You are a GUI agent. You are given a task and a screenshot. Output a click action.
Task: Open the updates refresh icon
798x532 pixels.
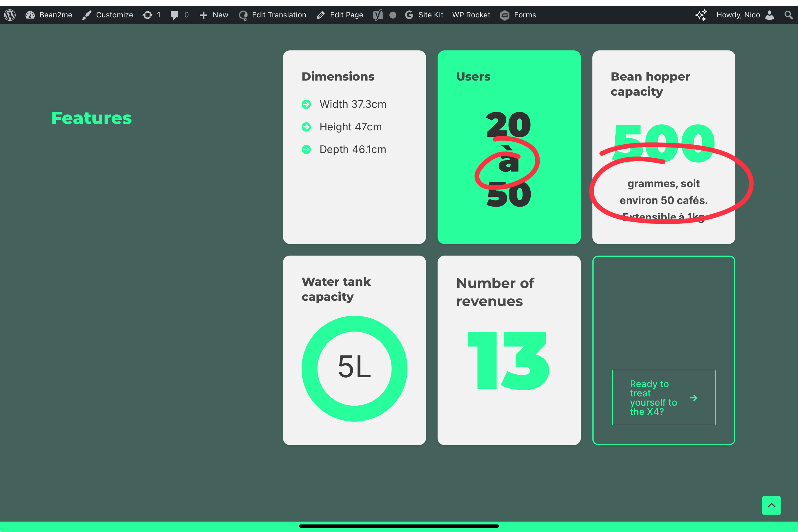click(147, 15)
